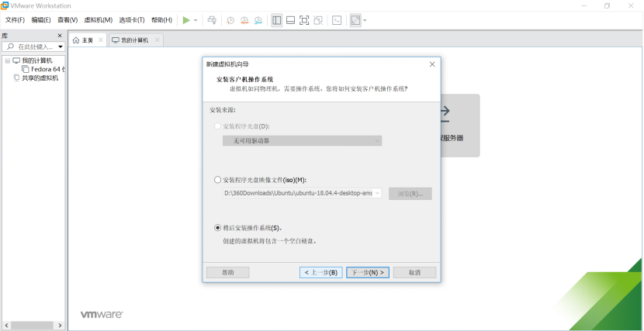Click the 下一步(N) next button

(x=368, y=272)
